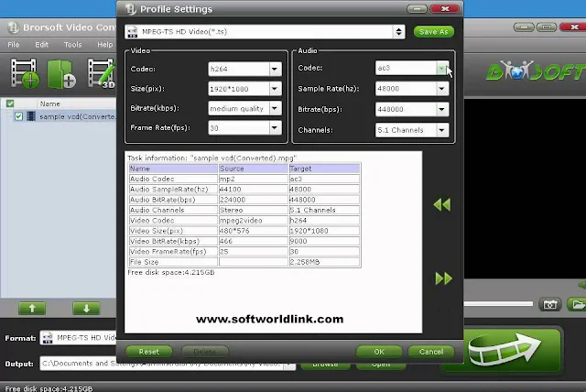Click the Delete button
The width and height of the screenshot is (586, 392).
[x=205, y=352]
